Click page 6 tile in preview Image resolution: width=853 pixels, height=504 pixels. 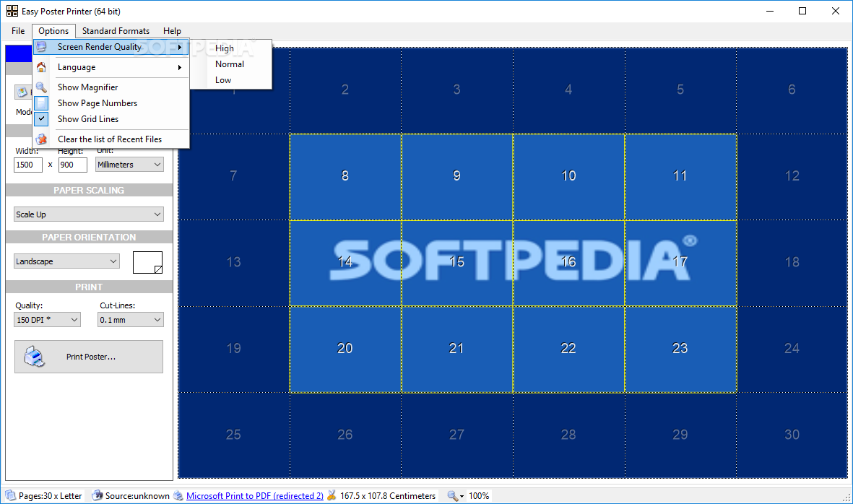(792, 90)
